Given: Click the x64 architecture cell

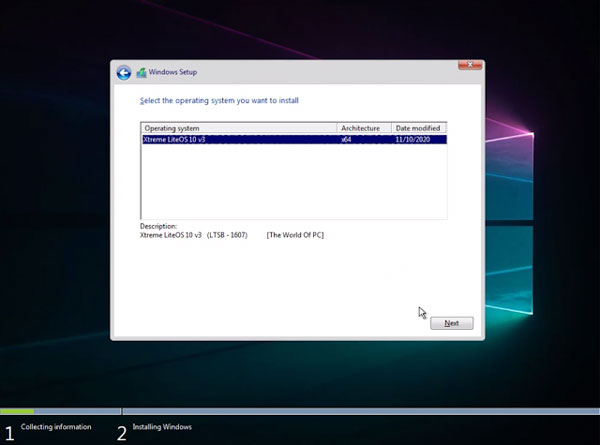Looking at the screenshot, I should 346,140.
